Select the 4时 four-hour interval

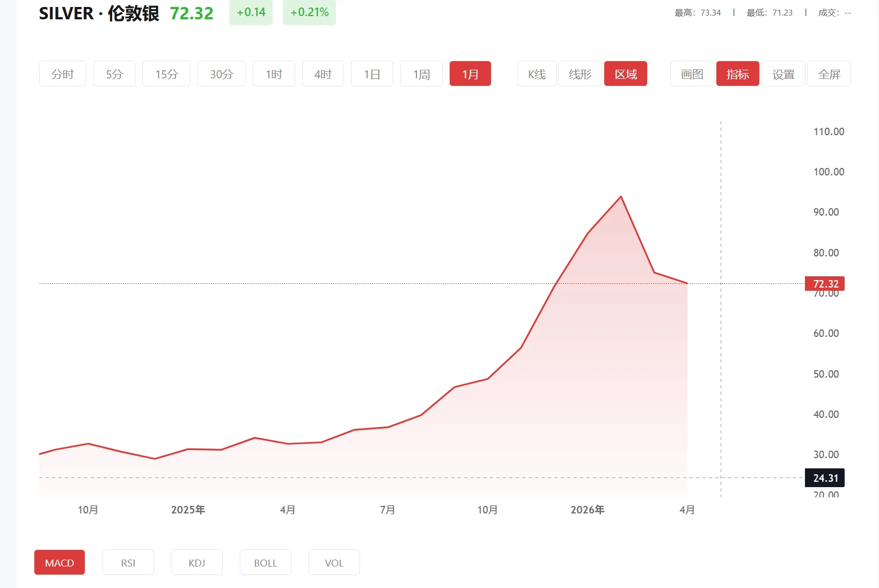[x=323, y=73]
